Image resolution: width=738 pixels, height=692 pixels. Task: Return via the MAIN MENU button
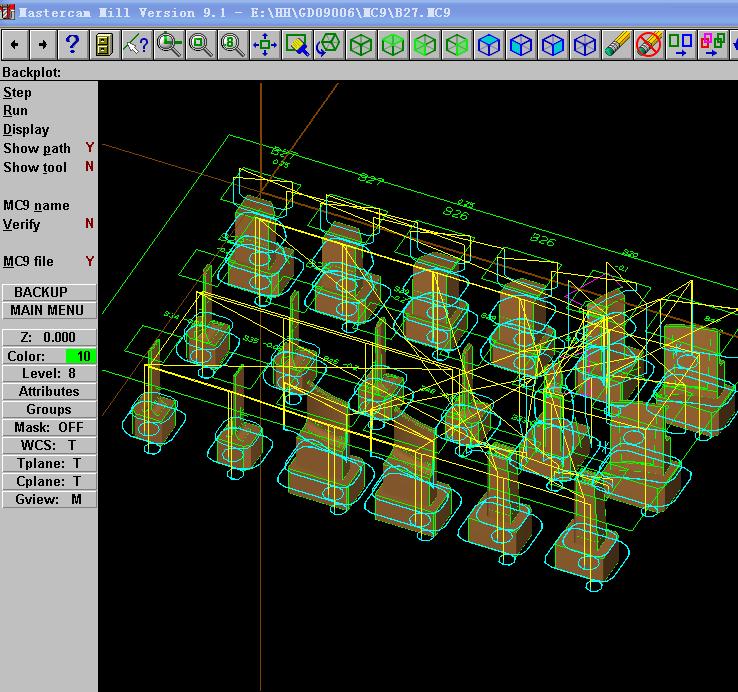[x=49, y=310]
